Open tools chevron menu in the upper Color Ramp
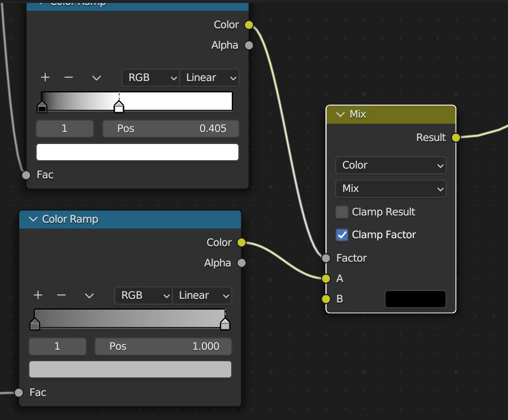 [97, 78]
